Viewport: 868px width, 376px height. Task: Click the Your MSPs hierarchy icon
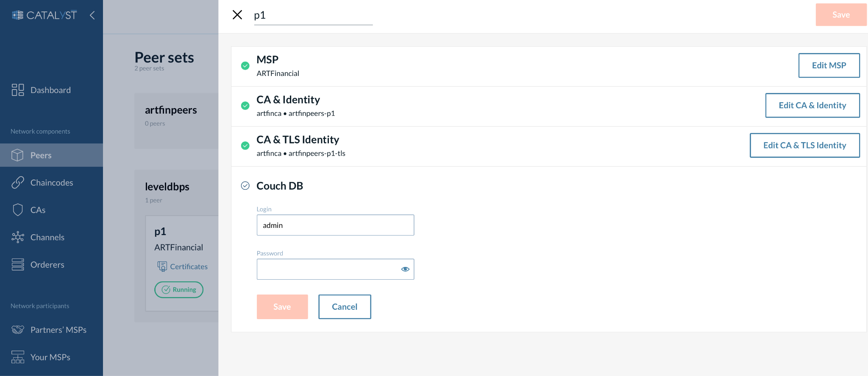point(18,357)
